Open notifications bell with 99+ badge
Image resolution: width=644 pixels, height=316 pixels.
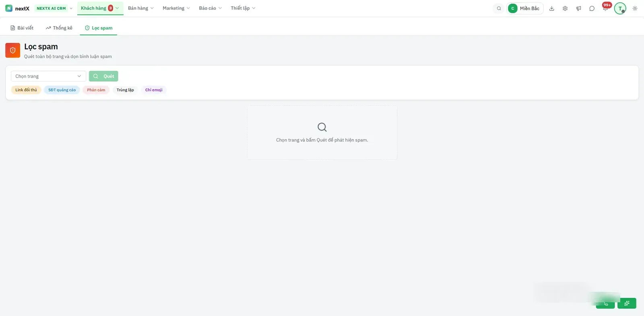(x=605, y=8)
